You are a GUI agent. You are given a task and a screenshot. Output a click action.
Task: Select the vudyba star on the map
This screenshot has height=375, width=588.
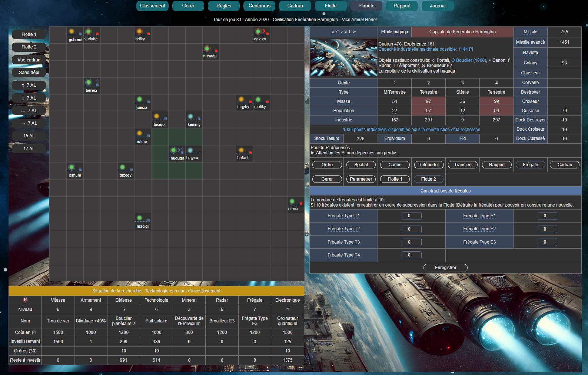click(89, 31)
